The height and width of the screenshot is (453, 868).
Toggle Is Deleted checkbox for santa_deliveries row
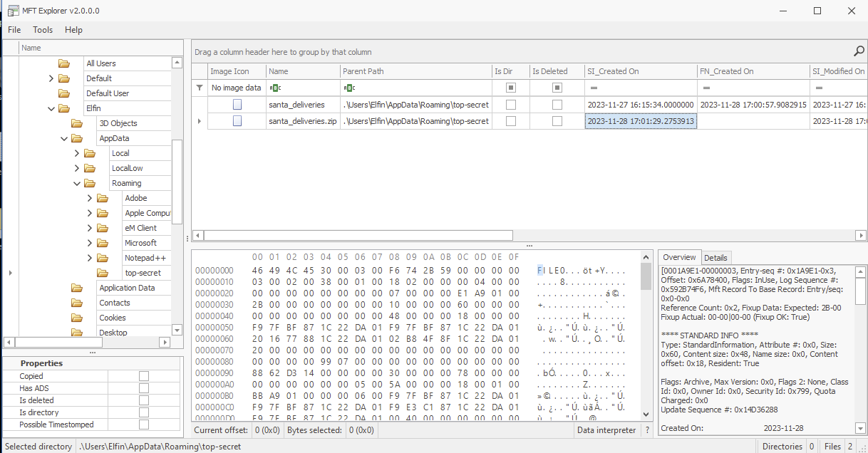(x=557, y=105)
